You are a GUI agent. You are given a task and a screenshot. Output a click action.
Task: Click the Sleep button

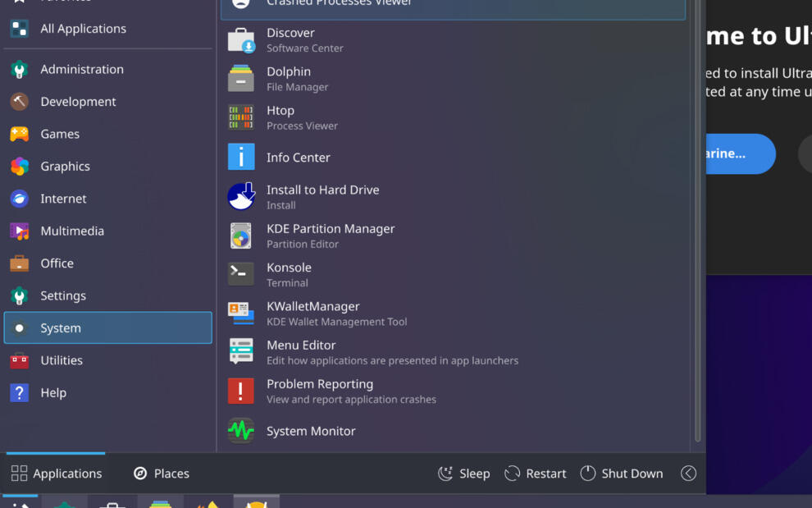point(464,474)
